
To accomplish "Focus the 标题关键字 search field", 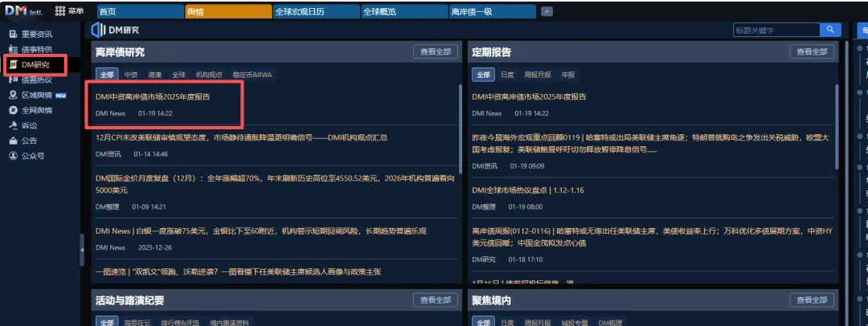I will click(776, 30).
